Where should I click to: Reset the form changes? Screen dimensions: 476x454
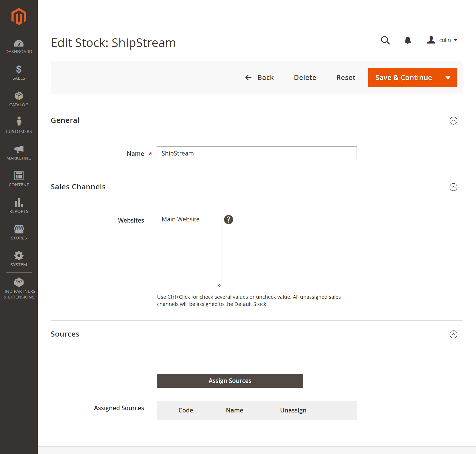tap(346, 78)
